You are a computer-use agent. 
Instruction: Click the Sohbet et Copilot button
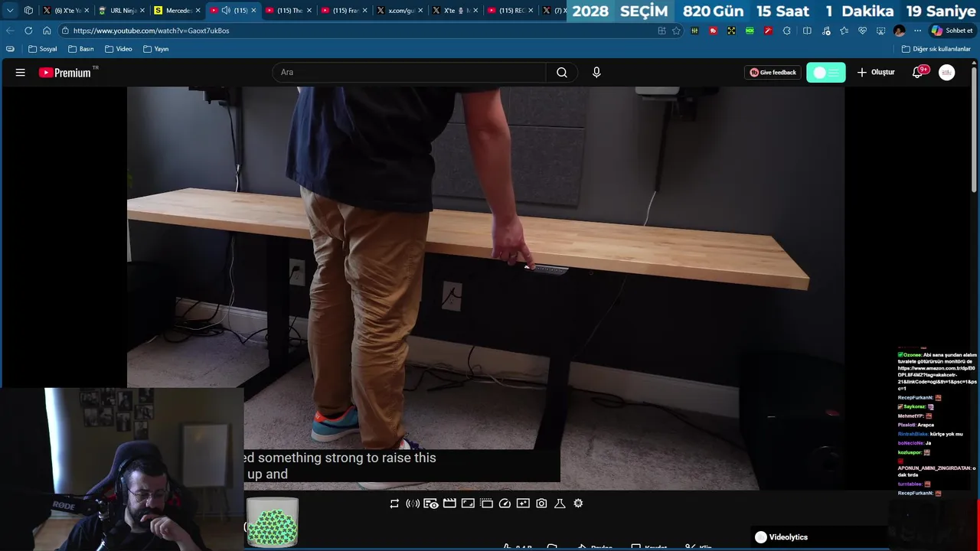click(x=952, y=31)
